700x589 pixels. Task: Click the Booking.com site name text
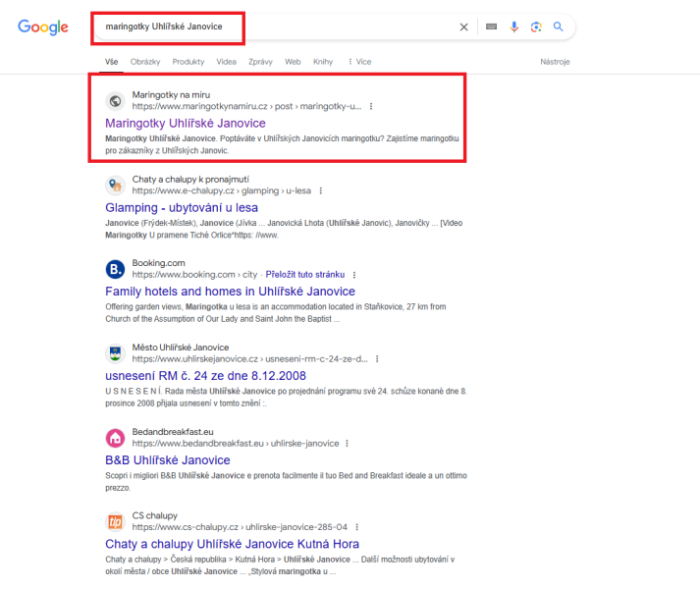[x=158, y=263]
